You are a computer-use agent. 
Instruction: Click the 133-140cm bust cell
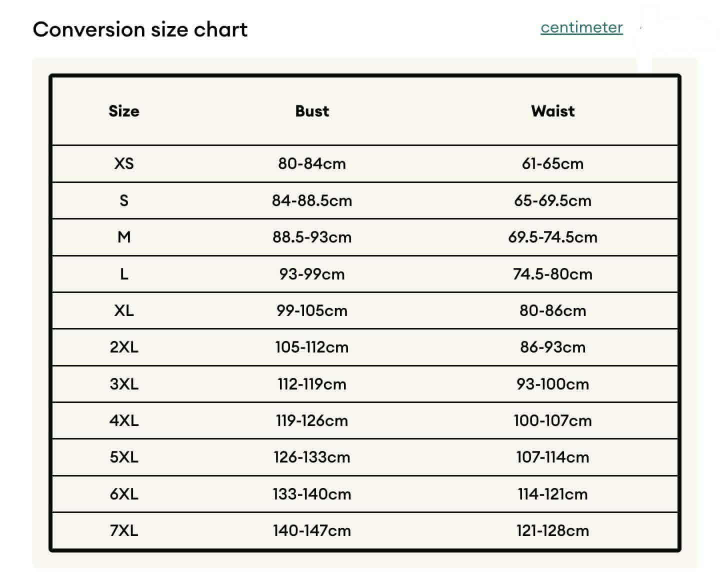click(x=312, y=494)
